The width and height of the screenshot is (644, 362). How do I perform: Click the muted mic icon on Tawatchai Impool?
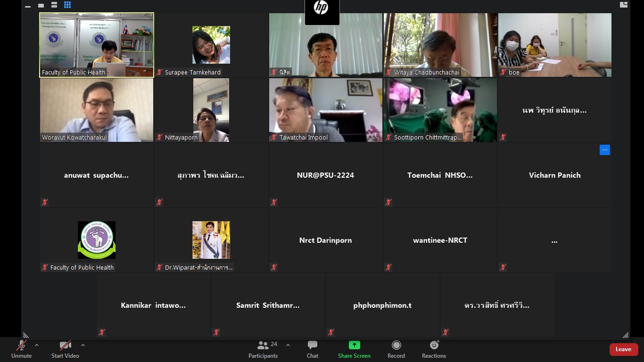(x=274, y=137)
